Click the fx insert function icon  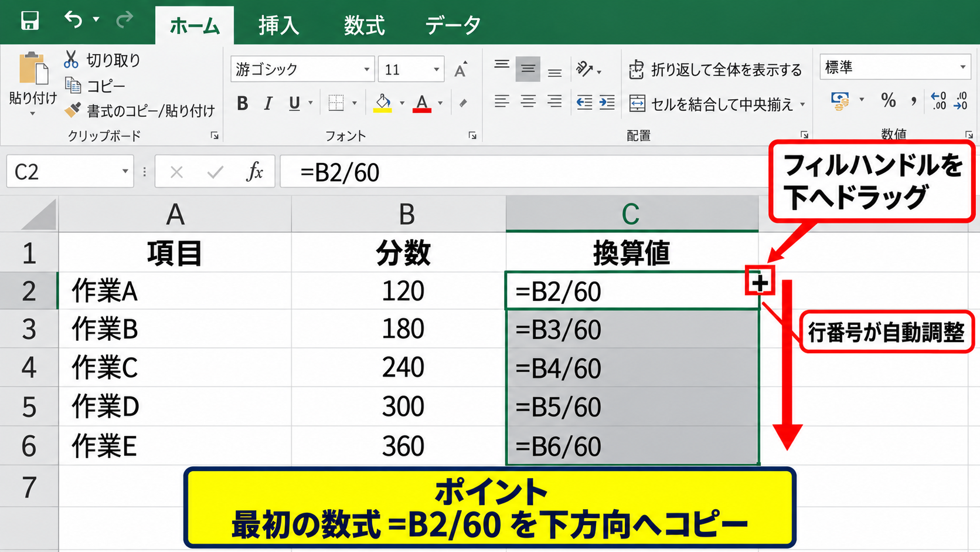254,172
